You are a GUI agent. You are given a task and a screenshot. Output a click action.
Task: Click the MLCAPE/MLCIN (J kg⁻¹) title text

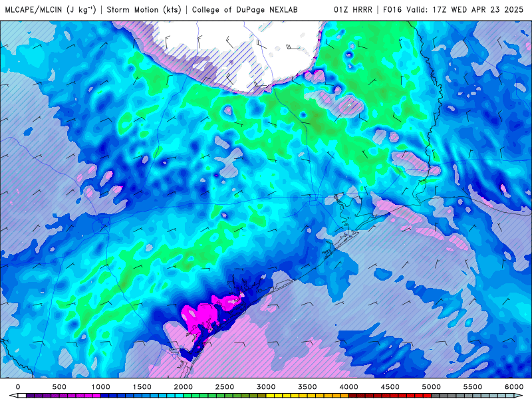pos(51,9)
